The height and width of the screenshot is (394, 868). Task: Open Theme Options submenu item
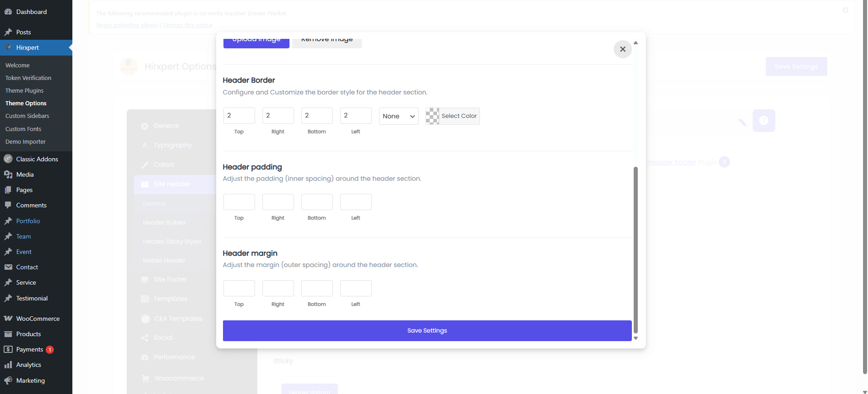coord(26,103)
